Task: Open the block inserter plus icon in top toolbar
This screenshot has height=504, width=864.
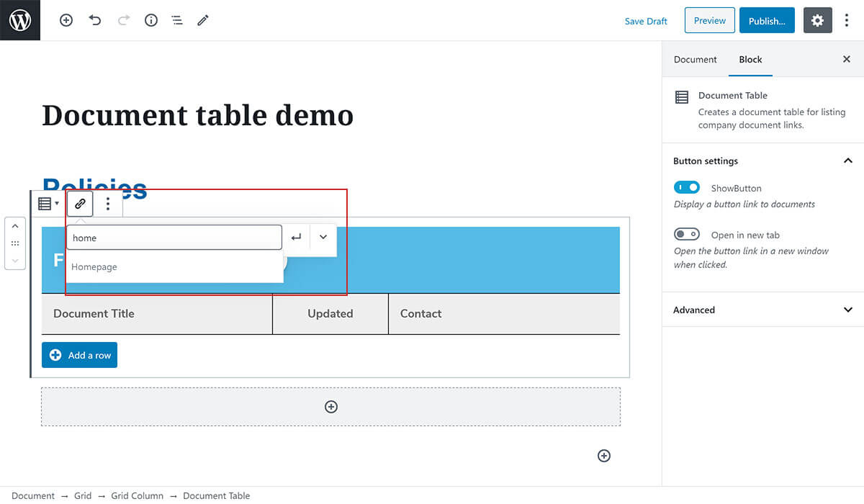Action: pos(66,21)
